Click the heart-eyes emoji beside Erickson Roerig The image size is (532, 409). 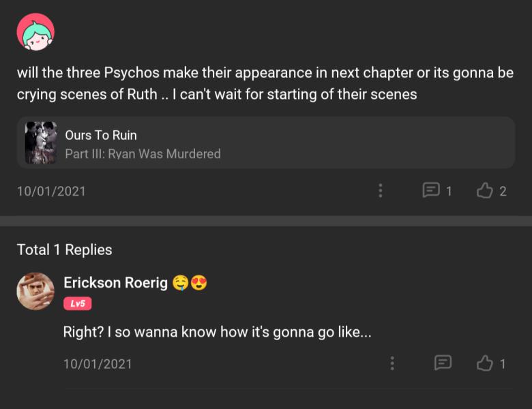tap(199, 282)
